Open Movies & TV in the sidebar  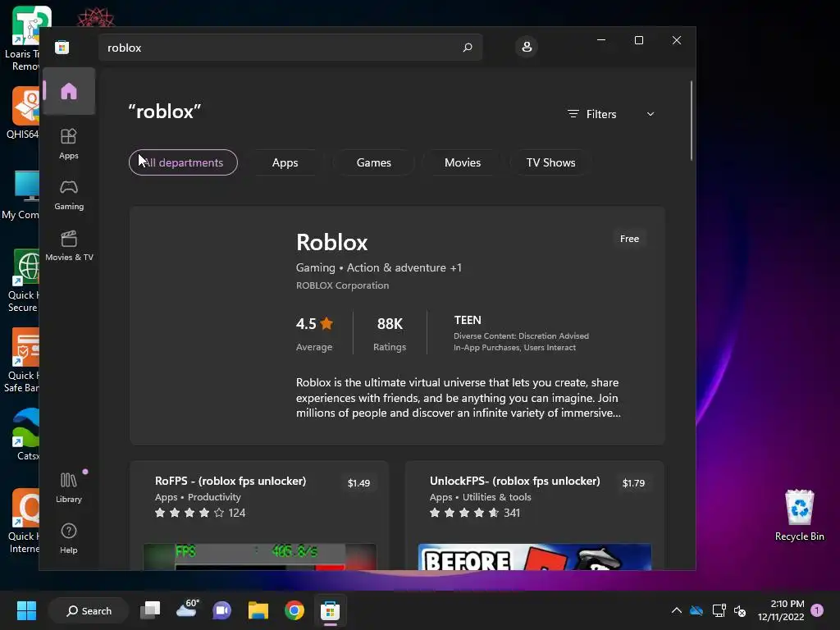[x=69, y=245]
